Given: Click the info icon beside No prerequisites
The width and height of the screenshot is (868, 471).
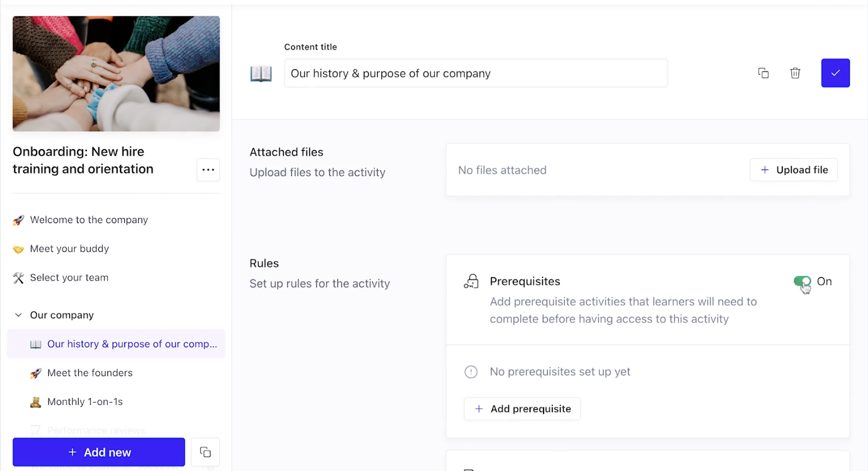Looking at the screenshot, I should click(x=471, y=372).
